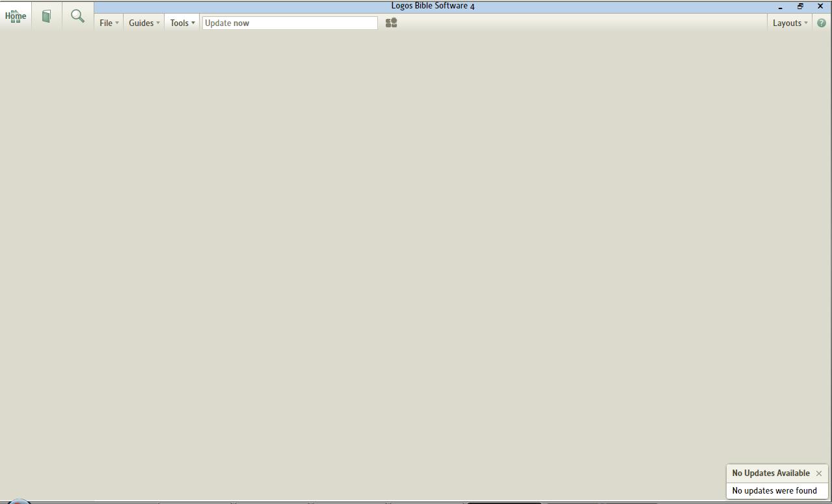Expand the Layouts dropdown
Image resolution: width=832 pixels, height=504 pixels.
pyautogui.click(x=790, y=23)
